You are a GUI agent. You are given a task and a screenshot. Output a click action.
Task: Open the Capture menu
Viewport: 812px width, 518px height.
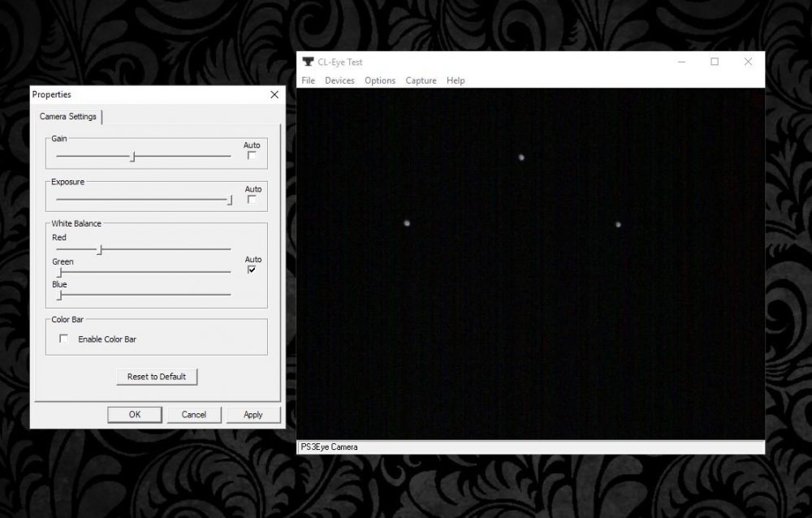pos(421,80)
